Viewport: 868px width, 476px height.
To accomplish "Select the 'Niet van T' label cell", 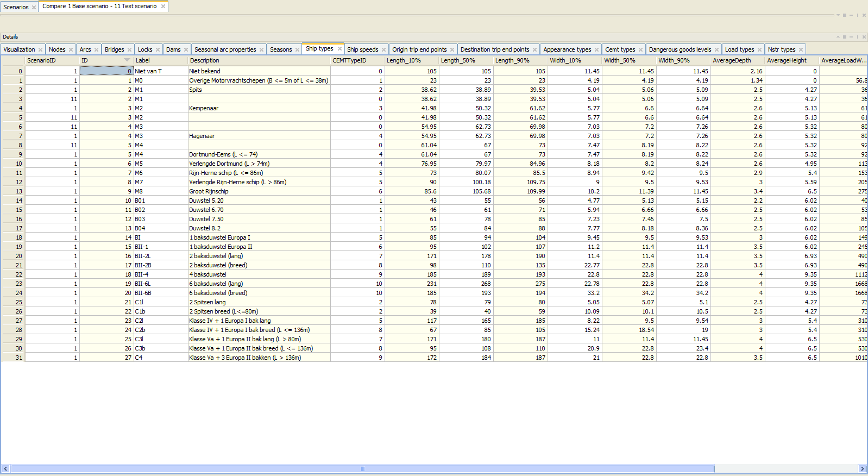I will click(x=160, y=71).
